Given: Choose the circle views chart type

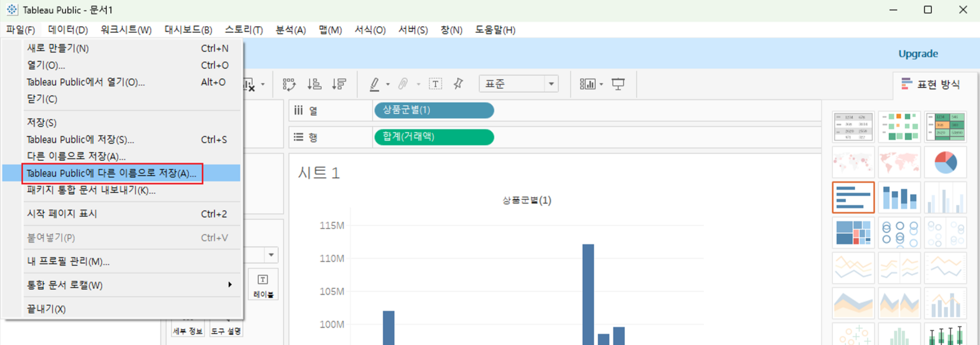Looking at the screenshot, I should [x=899, y=233].
